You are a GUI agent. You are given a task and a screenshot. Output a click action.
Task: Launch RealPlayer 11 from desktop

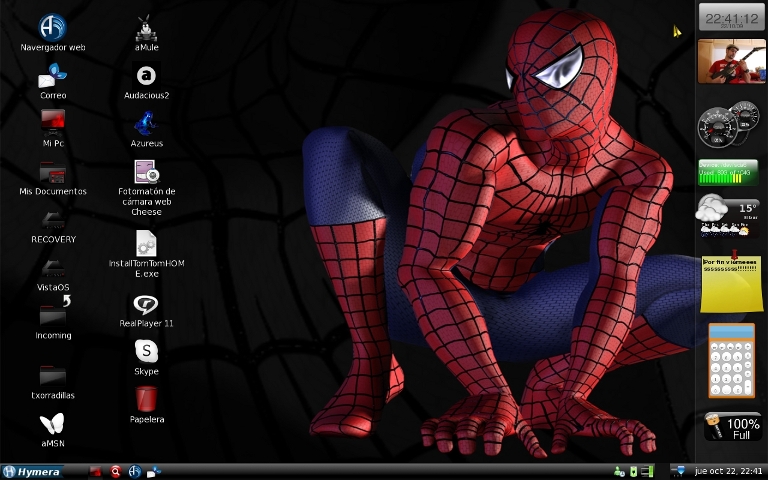(x=145, y=305)
